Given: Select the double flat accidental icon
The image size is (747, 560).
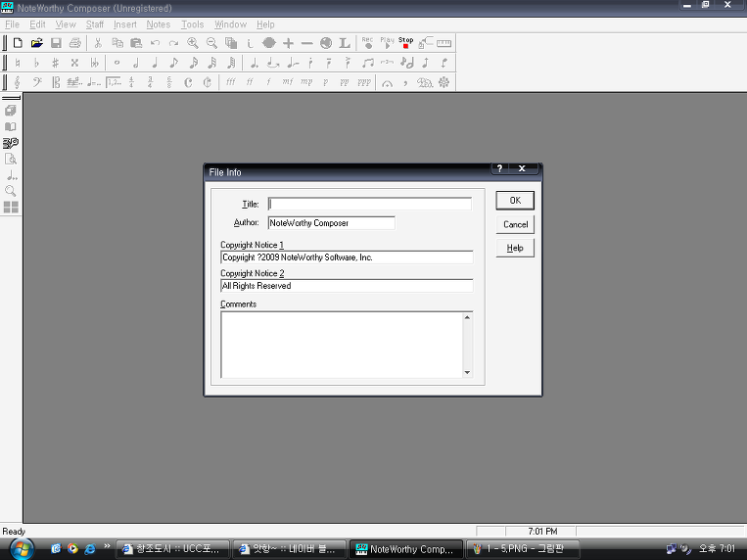Looking at the screenshot, I should 94,63.
